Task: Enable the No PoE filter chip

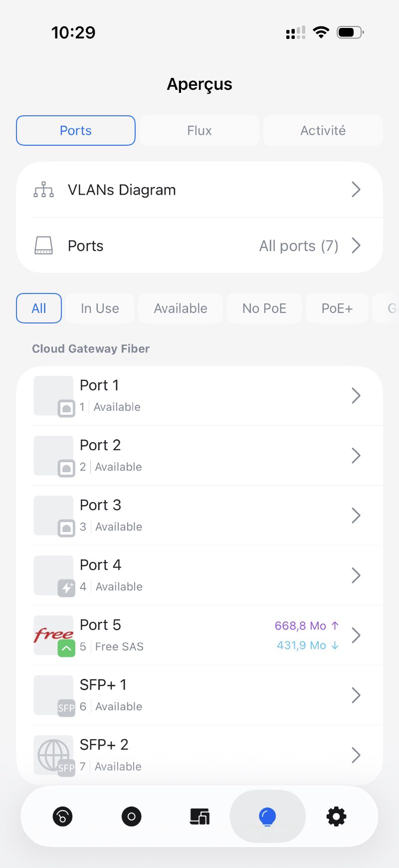Action: click(x=264, y=308)
